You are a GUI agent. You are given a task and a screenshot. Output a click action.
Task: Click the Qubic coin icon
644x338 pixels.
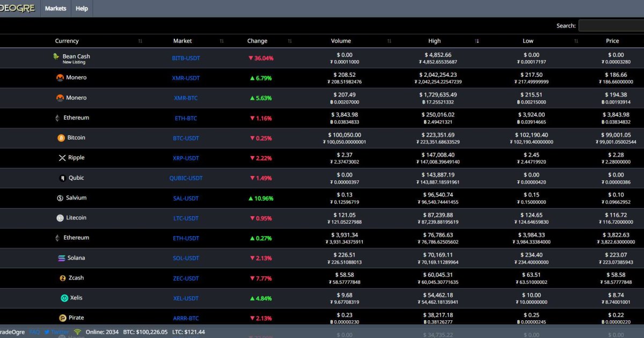point(62,178)
